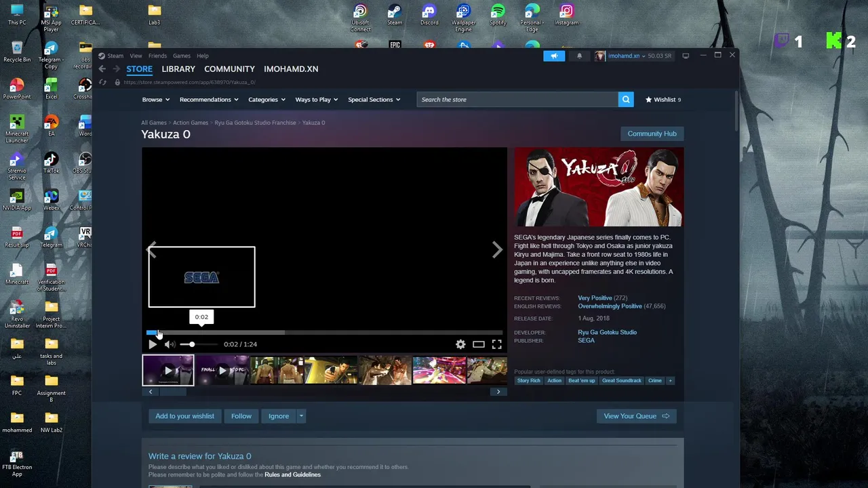Open Discord desktop shortcut
The height and width of the screenshot is (488, 868).
coord(429,15)
